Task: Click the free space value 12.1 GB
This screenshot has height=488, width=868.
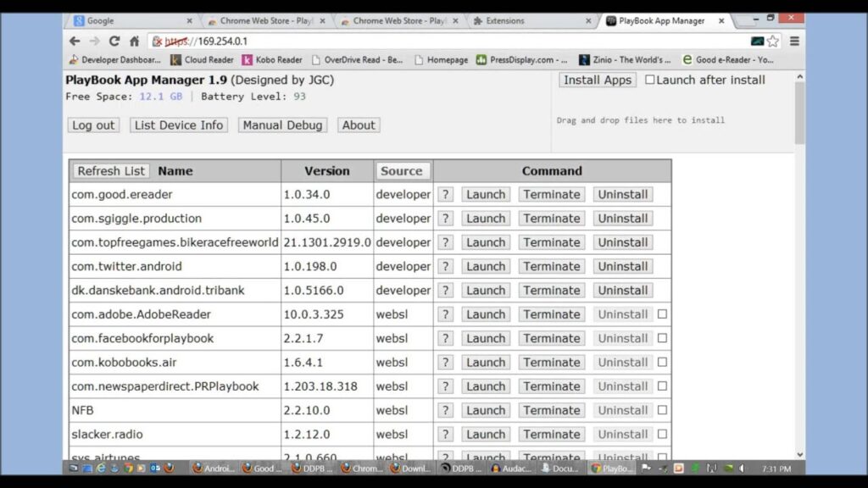Action: coord(160,97)
